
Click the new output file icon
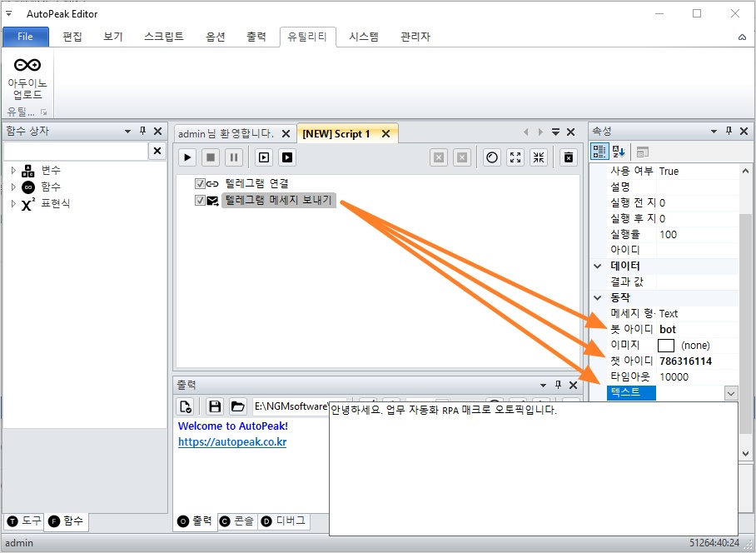coord(185,406)
